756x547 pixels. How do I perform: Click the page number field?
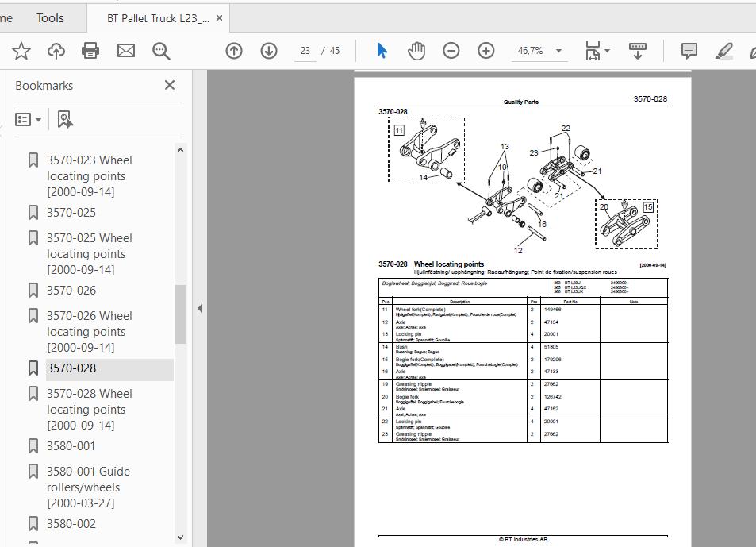305,51
